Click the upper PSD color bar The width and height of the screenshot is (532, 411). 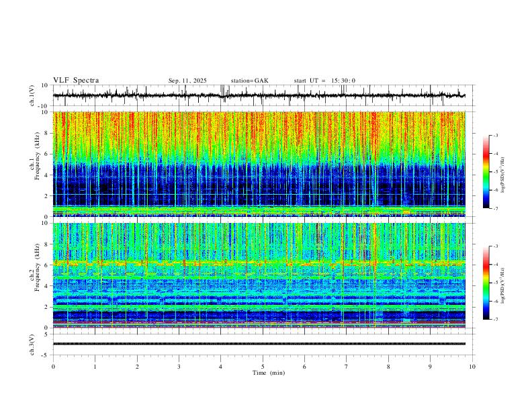click(486, 172)
